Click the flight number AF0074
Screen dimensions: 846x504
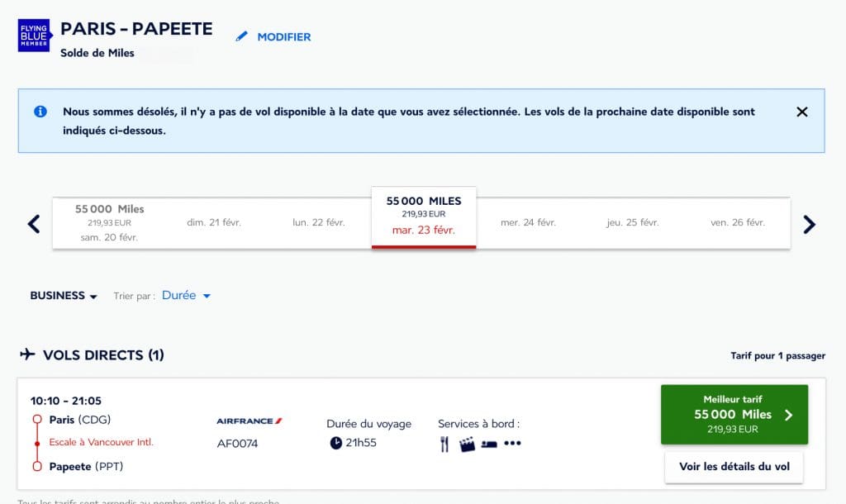[x=237, y=444]
